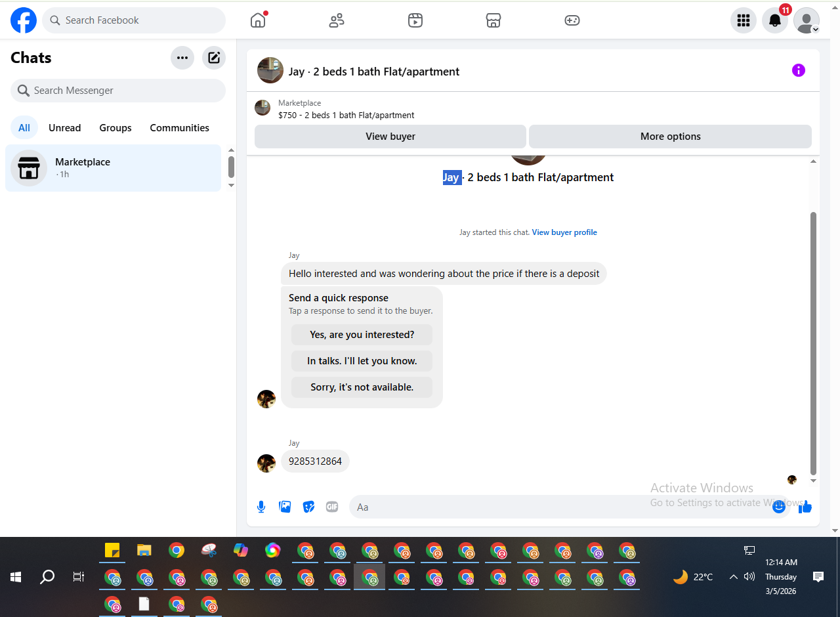The height and width of the screenshot is (617, 840).
Task: Open the Friends icon in top navigation
Action: [x=337, y=20]
